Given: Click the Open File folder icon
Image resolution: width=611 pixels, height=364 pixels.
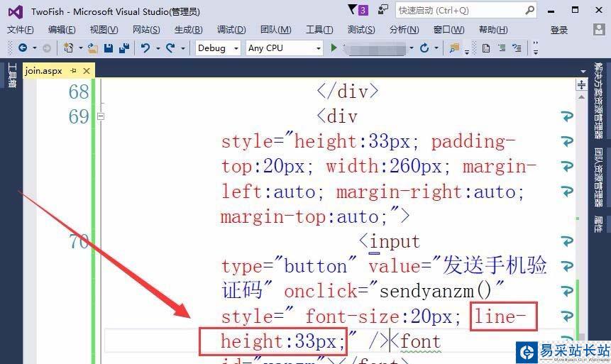Looking at the screenshot, I should [93, 48].
